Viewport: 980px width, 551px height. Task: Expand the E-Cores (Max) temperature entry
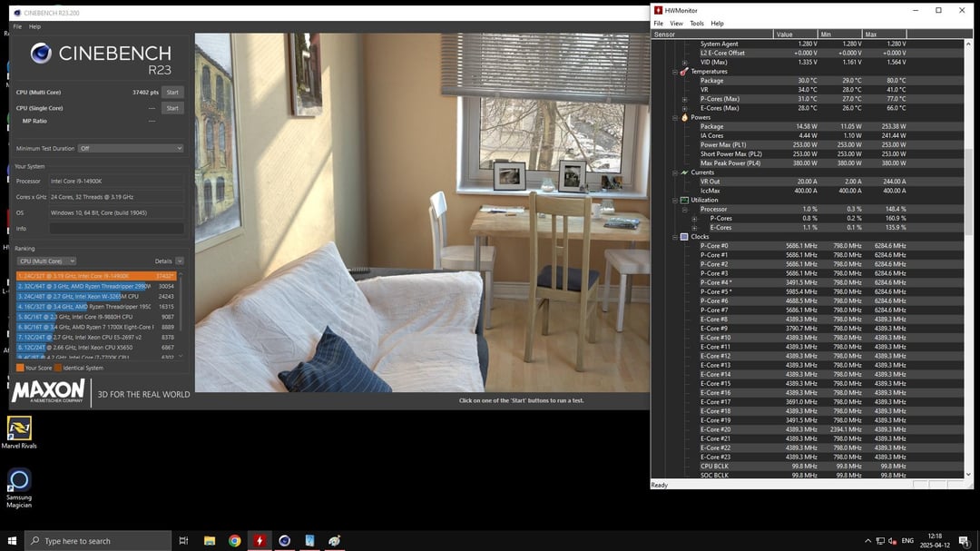(685, 108)
